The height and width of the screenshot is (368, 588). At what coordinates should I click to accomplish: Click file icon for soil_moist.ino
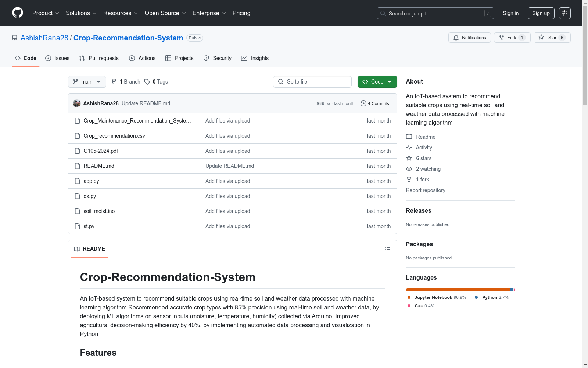[77, 211]
